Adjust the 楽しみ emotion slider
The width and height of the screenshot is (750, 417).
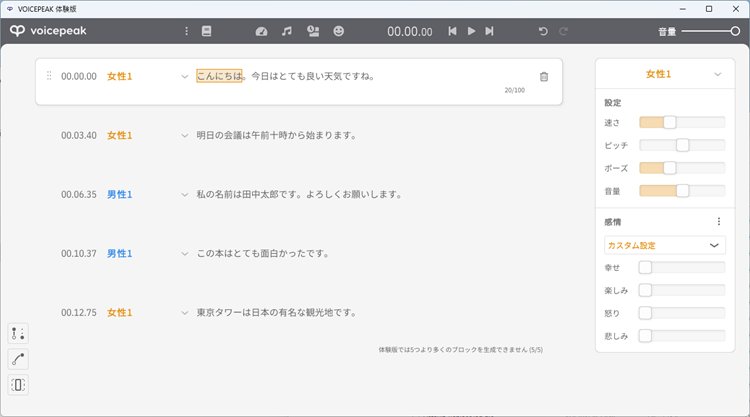pos(682,290)
